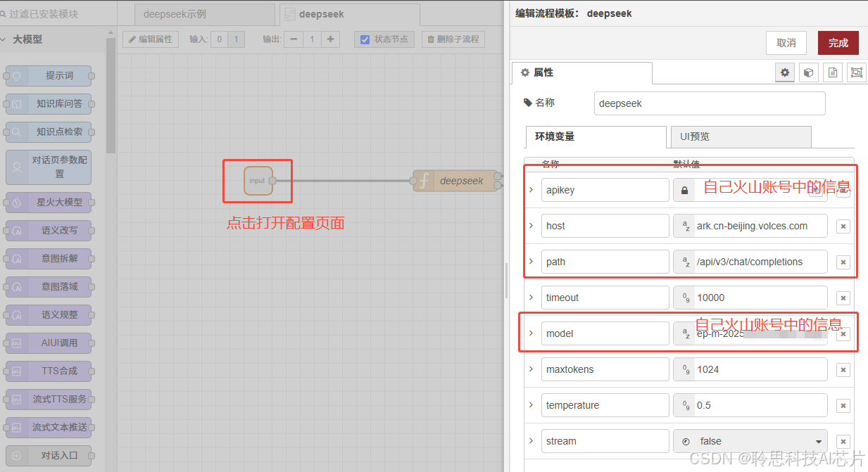The height and width of the screenshot is (472, 868).
Task: Increase the output count with plus
Action: (330, 39)
